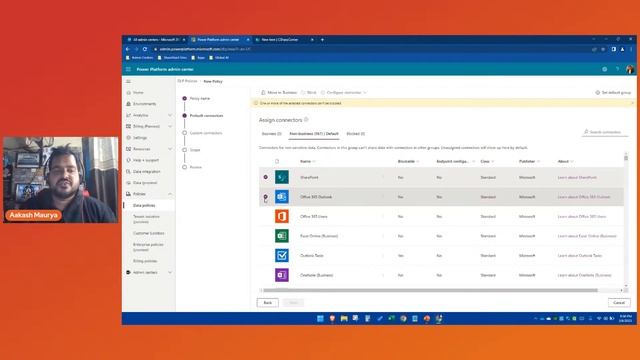The width and height of the screenshot is (640, 360).
Task: Open the account profile picture
Action: click(630, 69)
